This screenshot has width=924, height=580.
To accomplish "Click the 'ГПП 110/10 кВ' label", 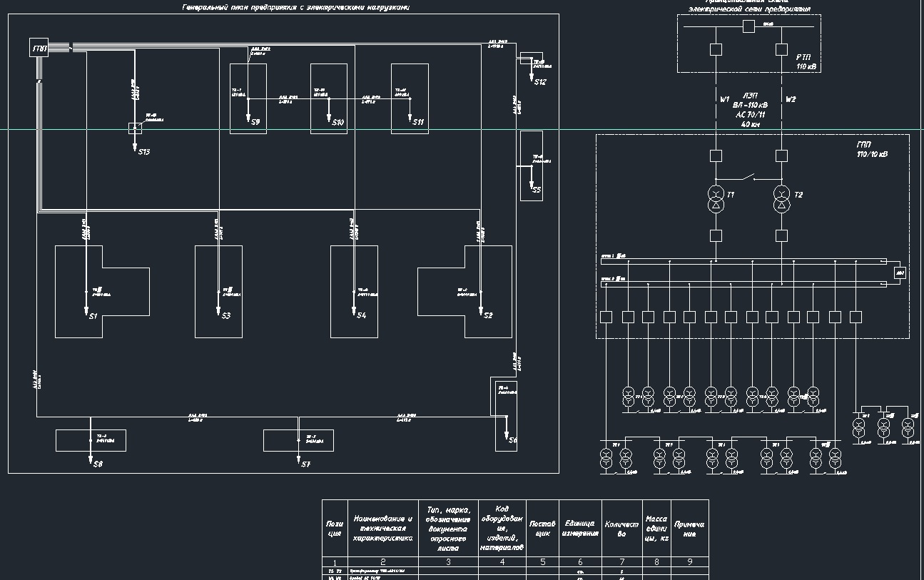I will (x=872, y=149).
